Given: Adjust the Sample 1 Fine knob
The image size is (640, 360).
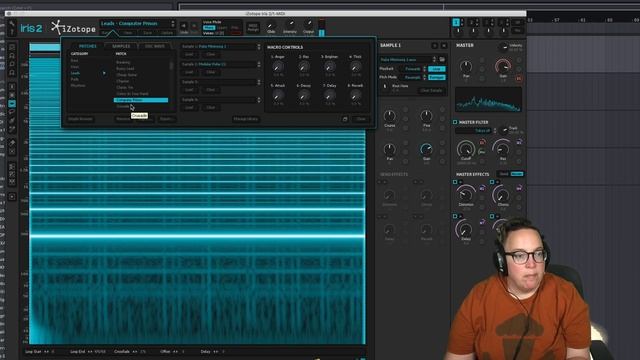Looking at the screenshot, I should point(427,116).
